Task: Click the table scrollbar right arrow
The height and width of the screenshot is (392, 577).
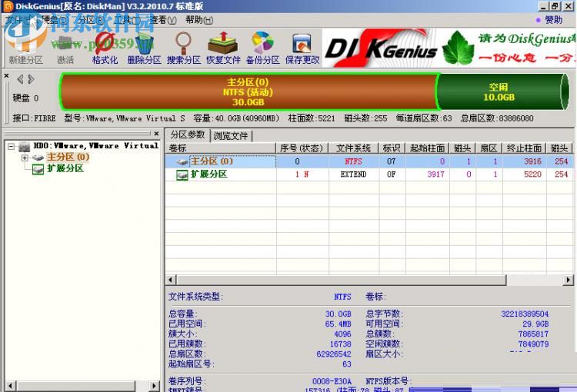Action: pos(569,280)
